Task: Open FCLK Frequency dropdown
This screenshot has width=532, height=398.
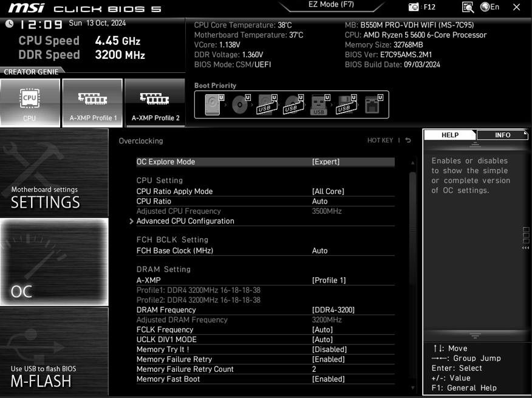Action: (x=265, y=330)
